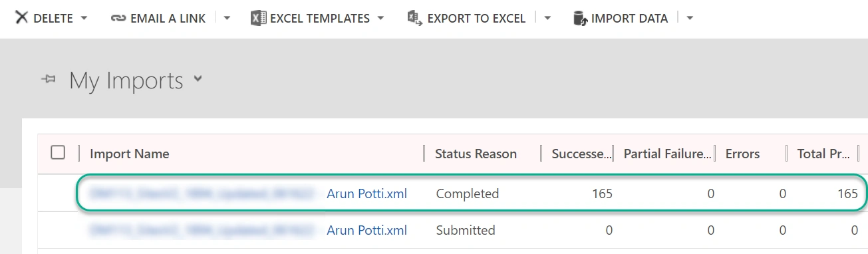Click the Export to Excel icon

click(x=415, y=18)
